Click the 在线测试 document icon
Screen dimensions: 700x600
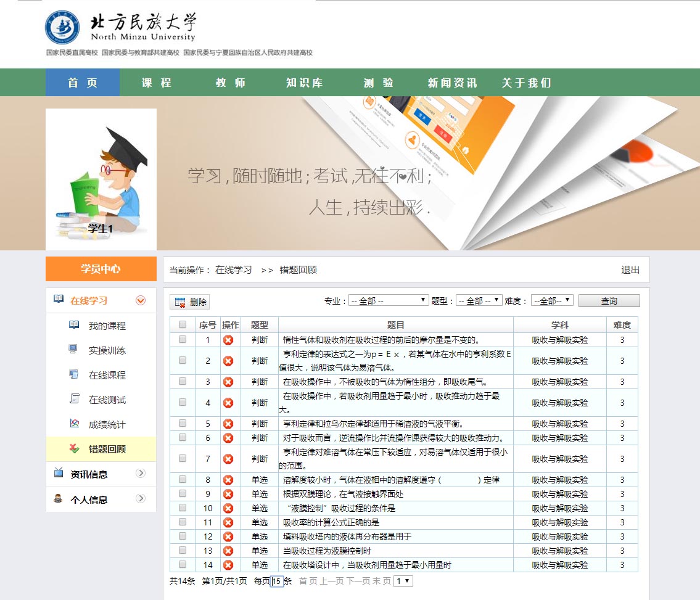click(x=74, y=399)
